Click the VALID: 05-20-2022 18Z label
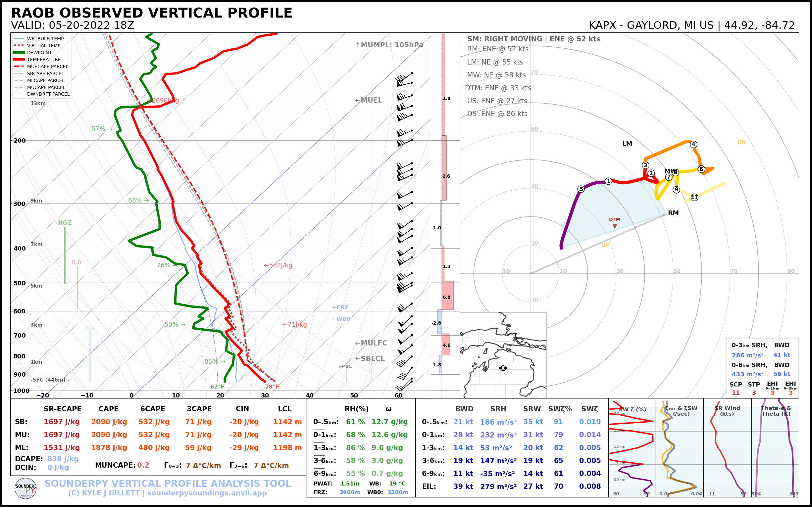Image resolution: width=812 pixels, height=507 pixels. tap(73, 25)
